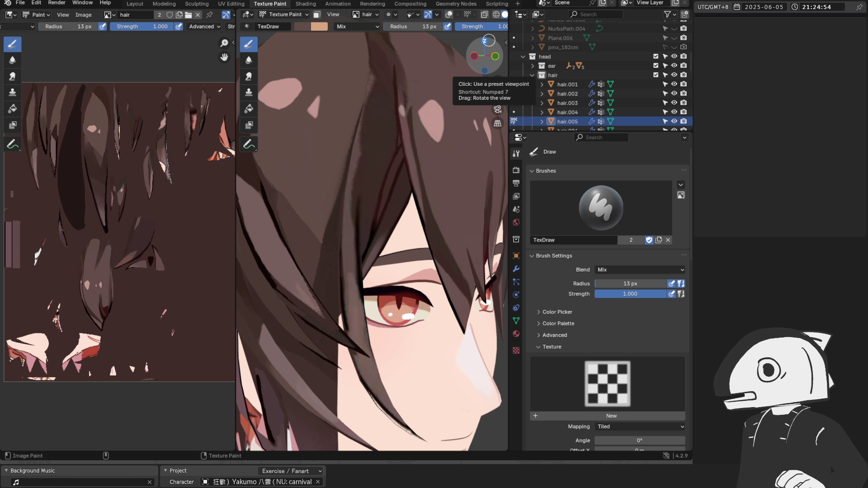Open the World properties tab
The image size is (868, 488).
[516, 222]
